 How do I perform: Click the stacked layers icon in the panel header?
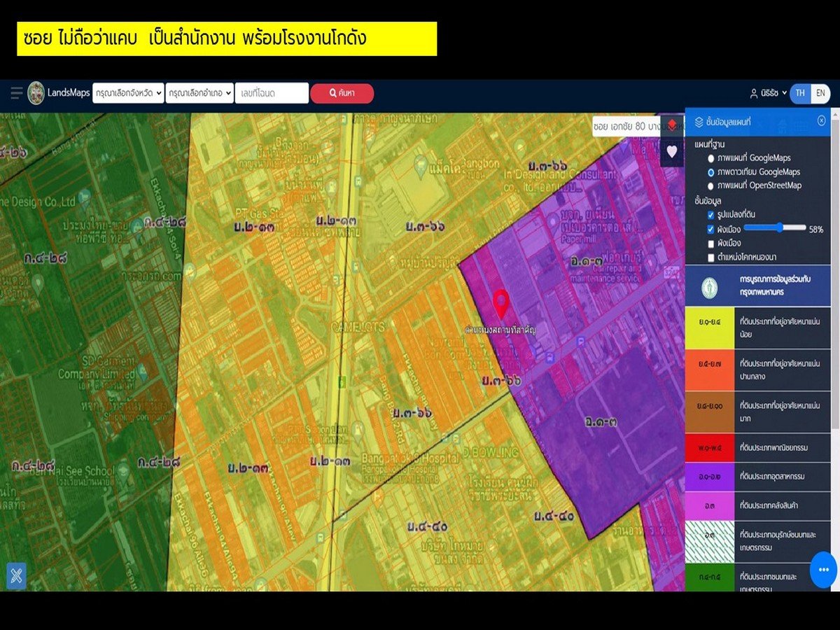pyautogui.click(x=699, y=122)
